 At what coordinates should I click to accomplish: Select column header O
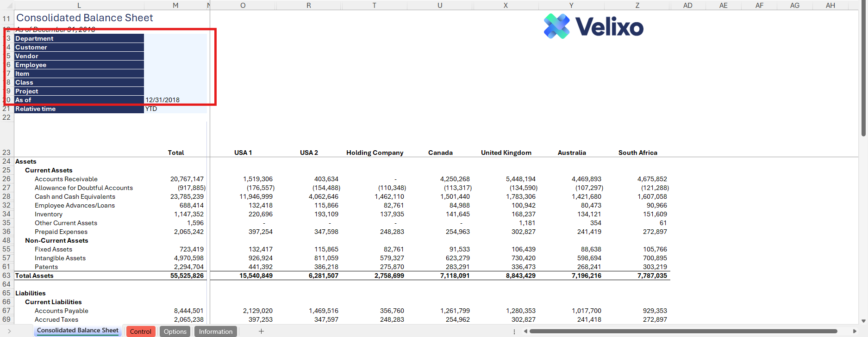(x=243, y=6)
